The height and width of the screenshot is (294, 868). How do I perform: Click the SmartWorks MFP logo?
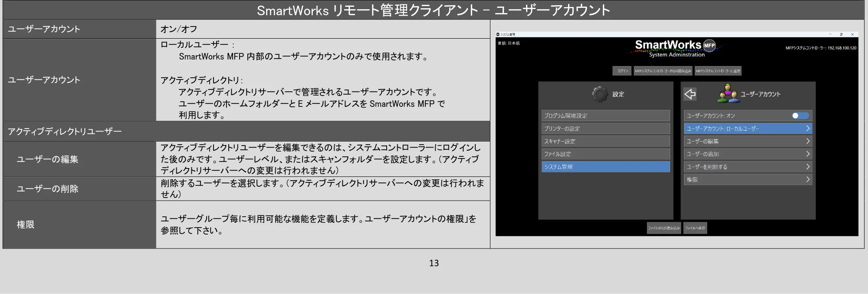tap(676, 48)
